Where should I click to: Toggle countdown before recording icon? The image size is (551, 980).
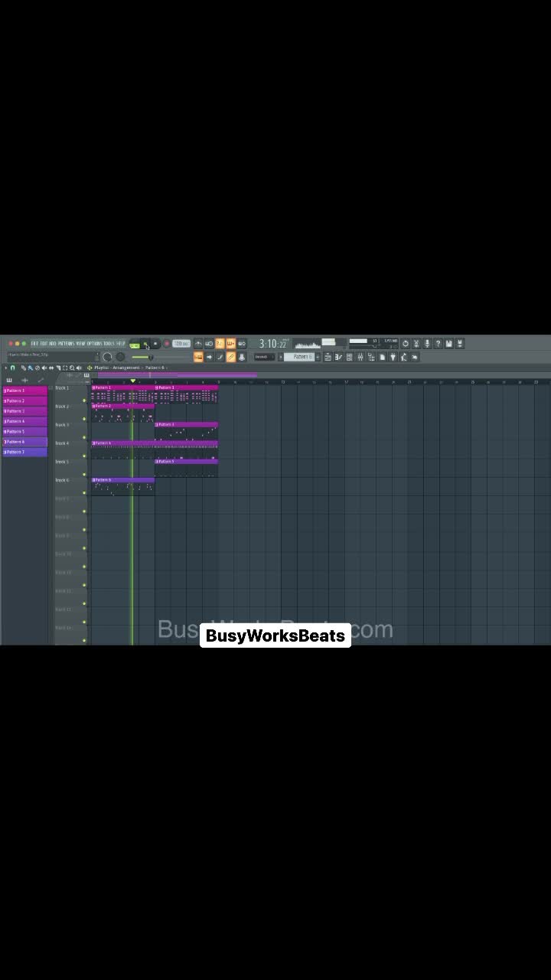coord(220,344)
